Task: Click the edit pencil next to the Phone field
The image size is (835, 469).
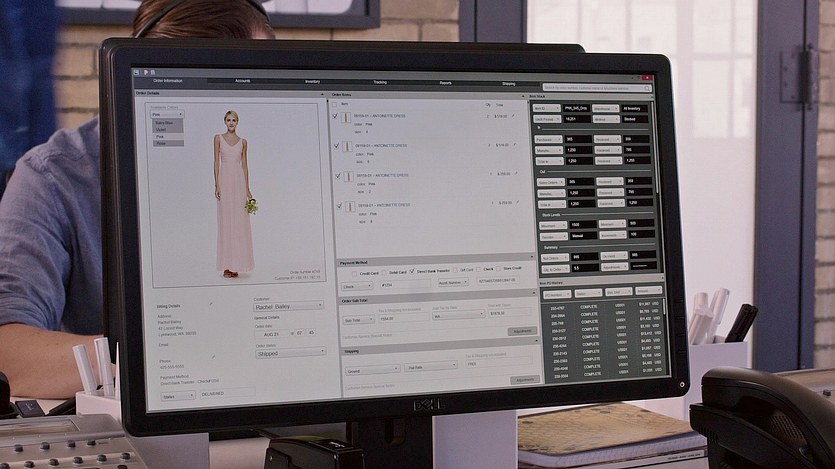Action: coord(214,357)
